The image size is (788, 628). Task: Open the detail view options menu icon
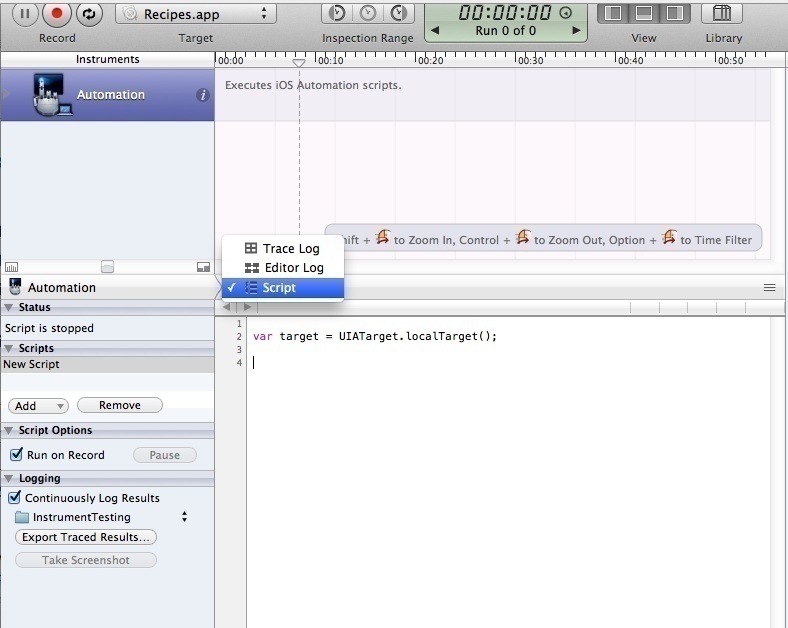click(769, 287)
